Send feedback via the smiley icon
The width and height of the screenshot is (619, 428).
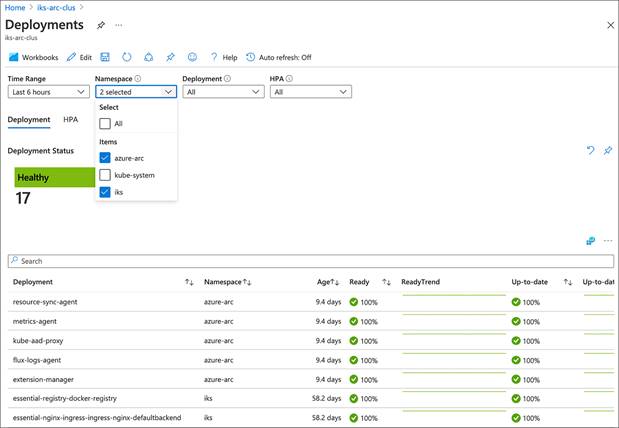pos(192,57)
